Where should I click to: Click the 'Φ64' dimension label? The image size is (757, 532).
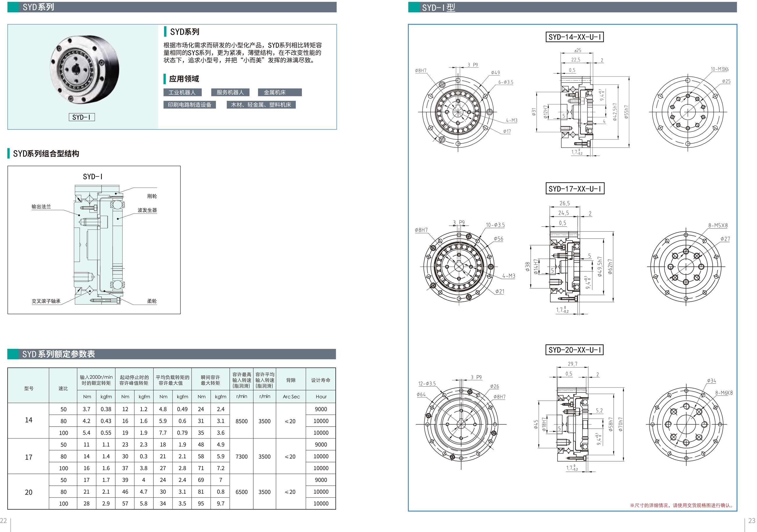click(x=421, y=394)
